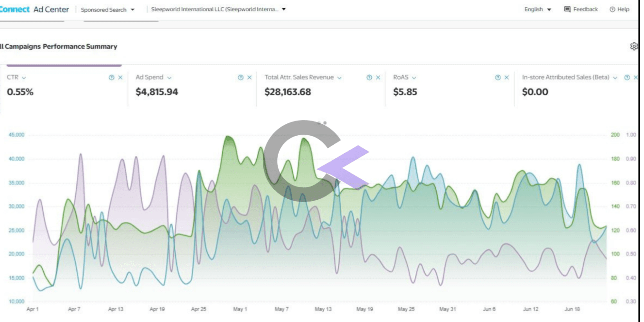Click the In-store Attributed Sales help icon
This screenshot has height=322, width=644.
click(x=627, y=77)
